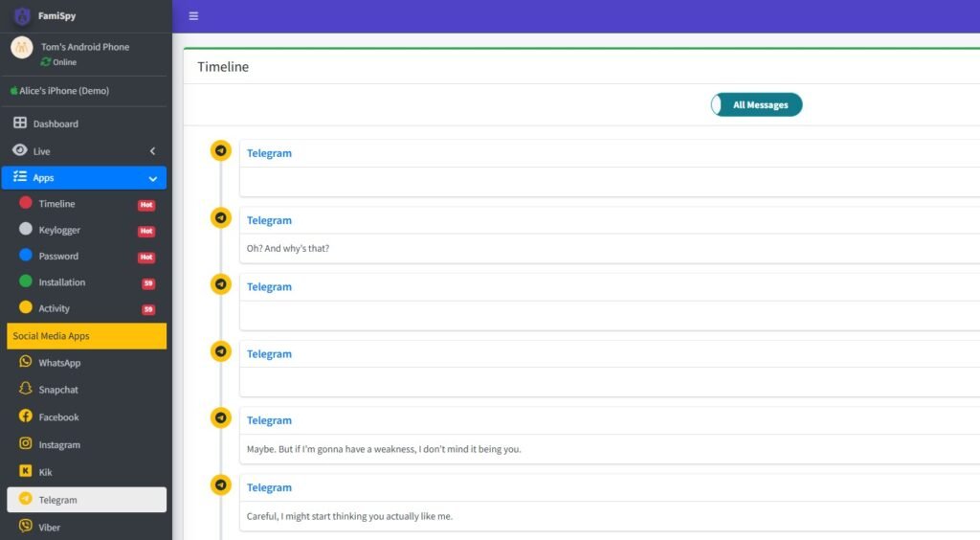Click the fourth timeline Telegram marker
The height and width of the screenshot is (540, 980).
tap(221, 351)
